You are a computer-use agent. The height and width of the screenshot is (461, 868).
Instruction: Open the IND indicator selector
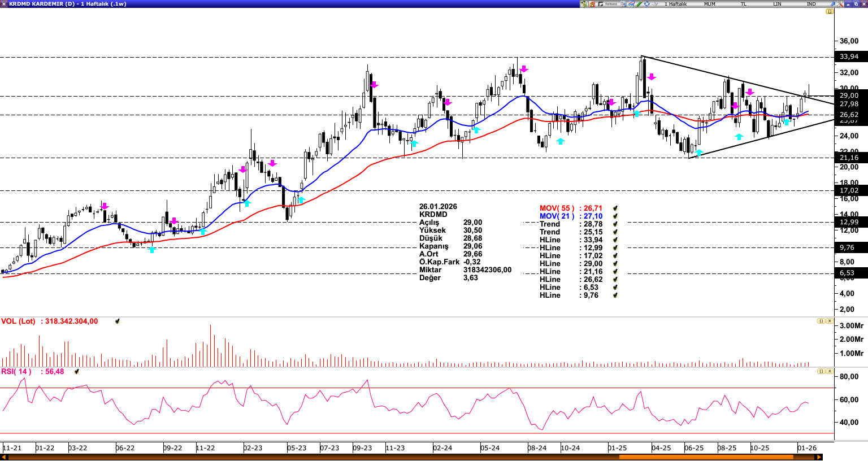811,4
